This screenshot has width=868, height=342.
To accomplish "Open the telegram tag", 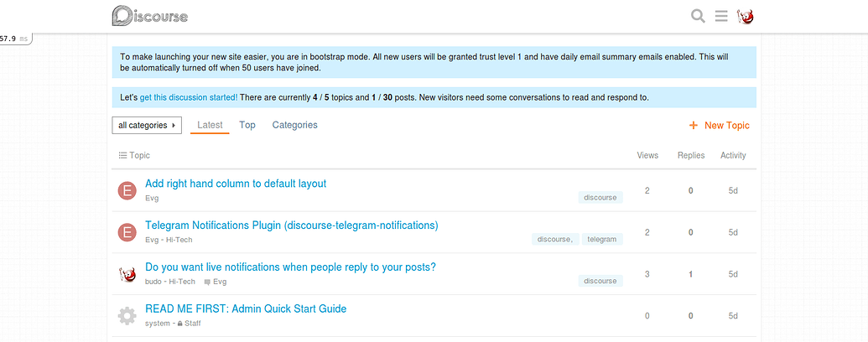I will click(602, 240).
